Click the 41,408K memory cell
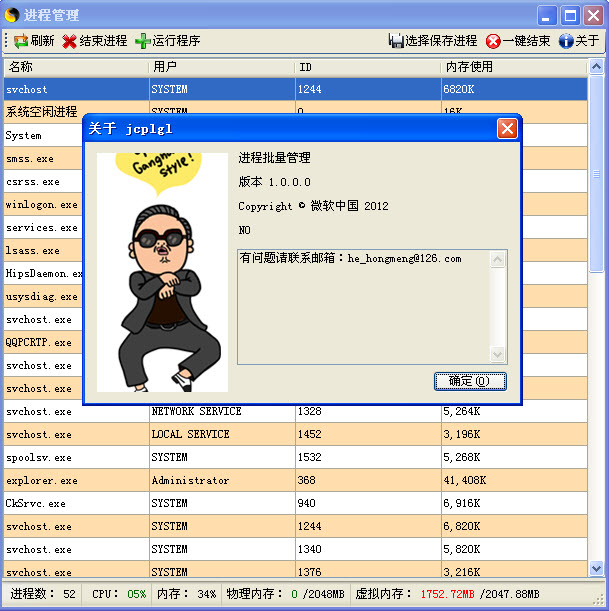This screenshot has height=611, width=609. pyautogui.click(x=514, y=480)
